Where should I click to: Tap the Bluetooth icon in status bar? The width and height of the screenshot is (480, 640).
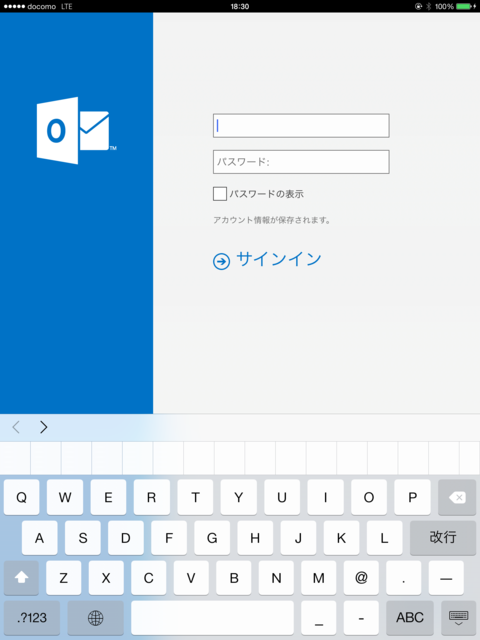[429, 6]
